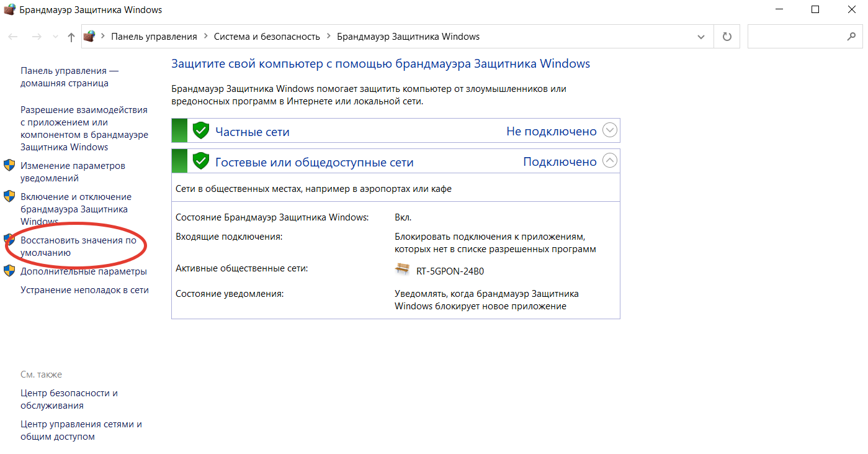The height and width of the screenshot is (454, 868).
Task: Click the heading 'Защитите свой компьютер с помощью брандмауэра'
Action: [380, 64]
